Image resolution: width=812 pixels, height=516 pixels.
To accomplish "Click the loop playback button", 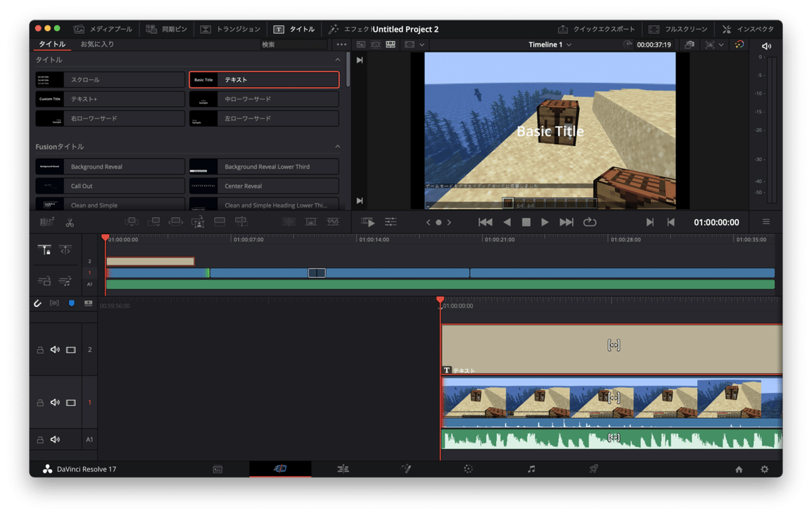I will point(590,222).
